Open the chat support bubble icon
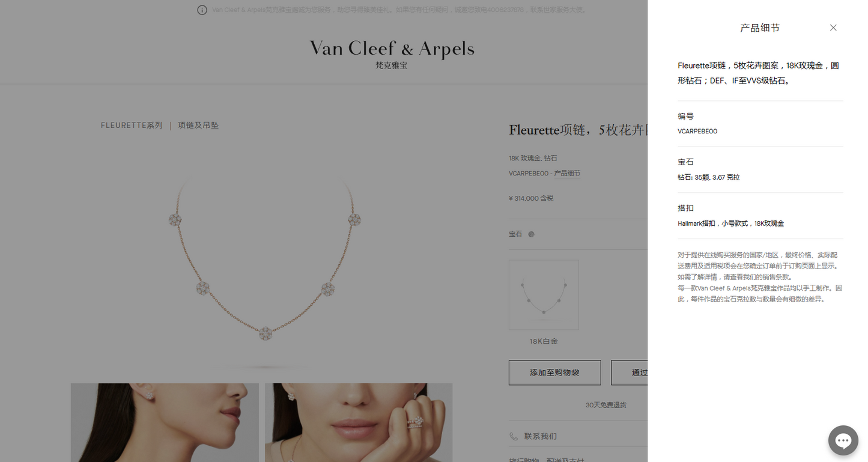 (x=843, y=440)
